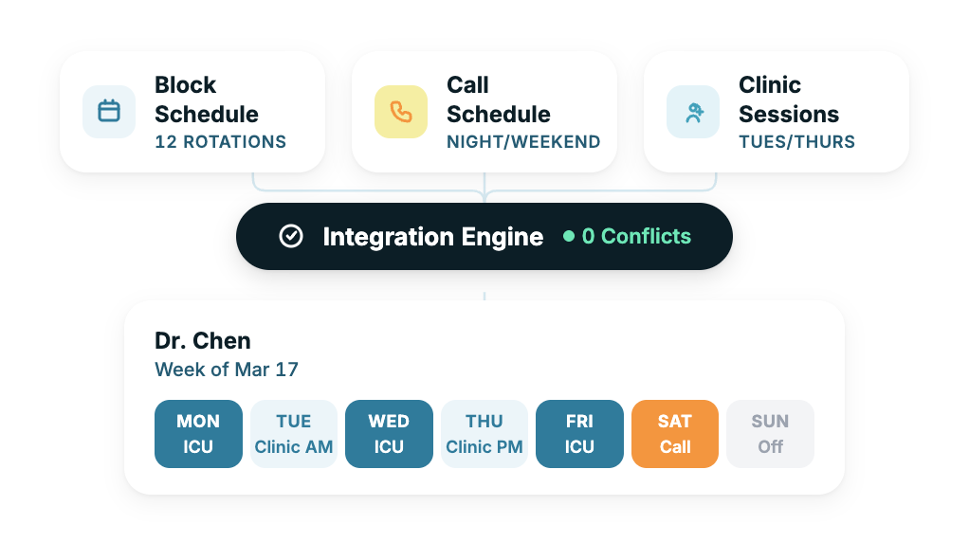Select the FRI ICU day tile

[579, 434]
